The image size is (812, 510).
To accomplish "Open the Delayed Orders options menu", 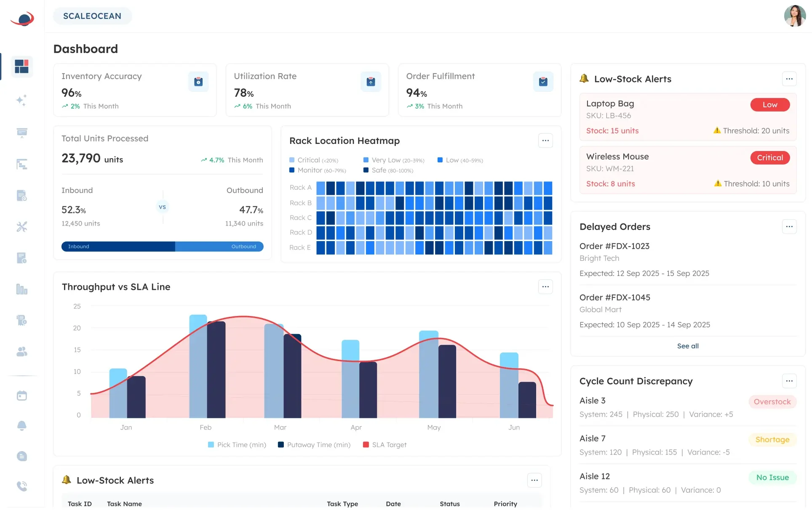I will (790, 226).
